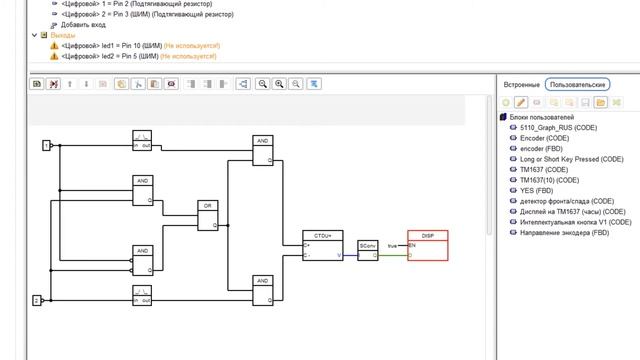Click the first magnifier zoom icon
The height and width of the screenshot is (360, 640).
(x=262, y=84)
